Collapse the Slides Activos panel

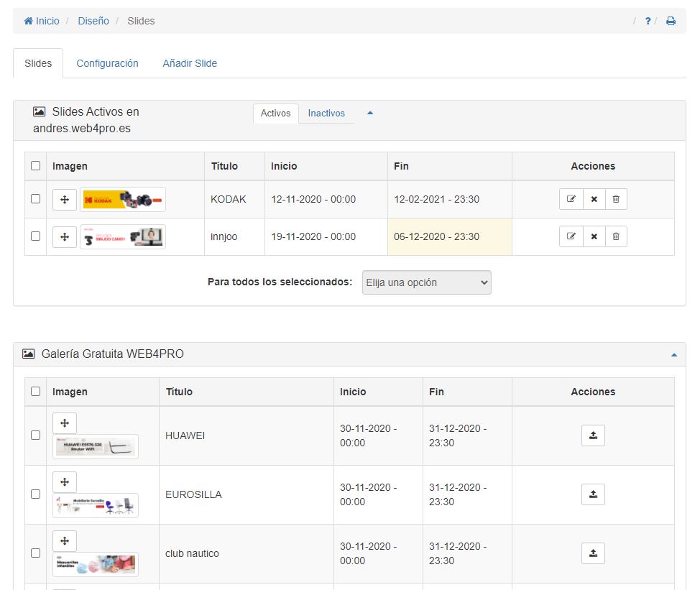pyautogui.click(x=370, y=113)
